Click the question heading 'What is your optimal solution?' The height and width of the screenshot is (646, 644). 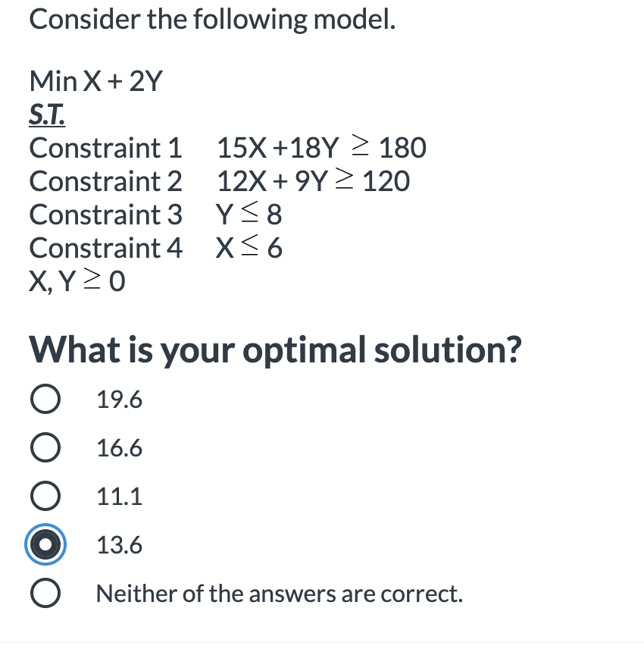click(x=275, y=350)
